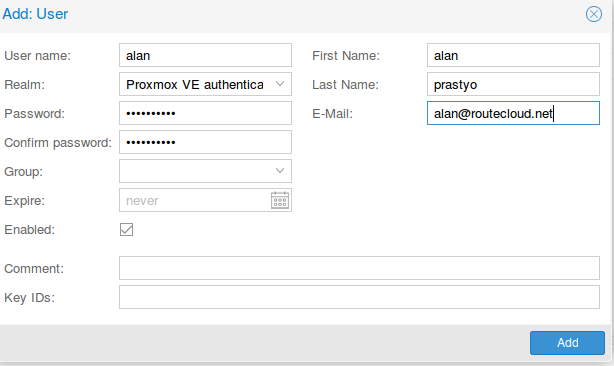Open the Expire date calendar picker
The width and height of the screenshot is (614, 366).
tap(280, 200)
